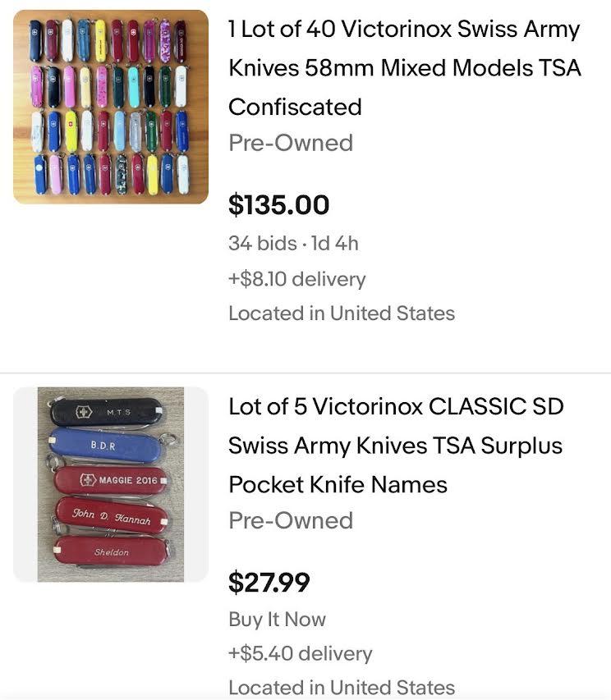Click the "+$5.40 delivery" text
This screenshot has height=700, width=611.
tap(300, 654)
